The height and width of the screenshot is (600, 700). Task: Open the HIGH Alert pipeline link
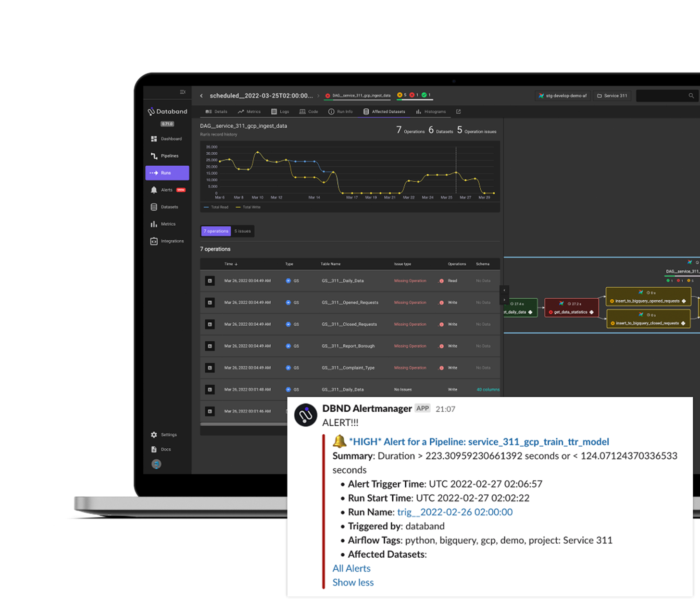[x=479, y=441]
